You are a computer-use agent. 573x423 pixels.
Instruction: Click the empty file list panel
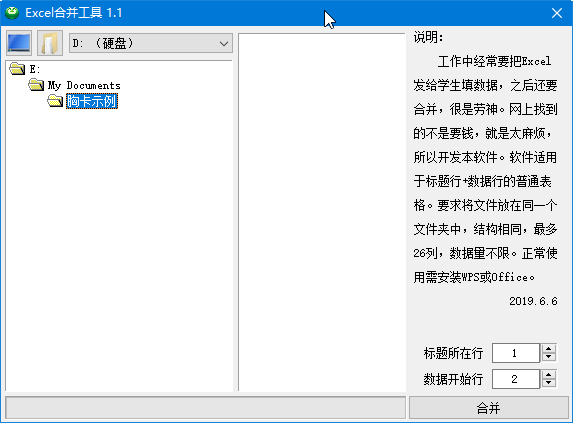[x=322, y=212]
